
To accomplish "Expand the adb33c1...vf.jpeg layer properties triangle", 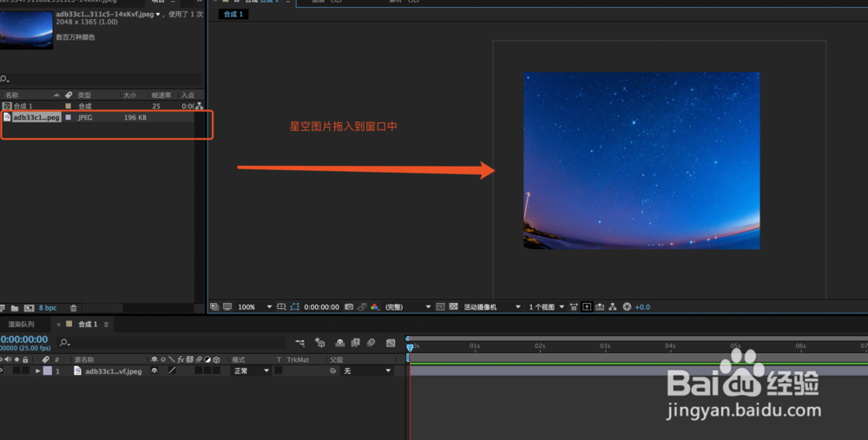I will coord(37,371).
